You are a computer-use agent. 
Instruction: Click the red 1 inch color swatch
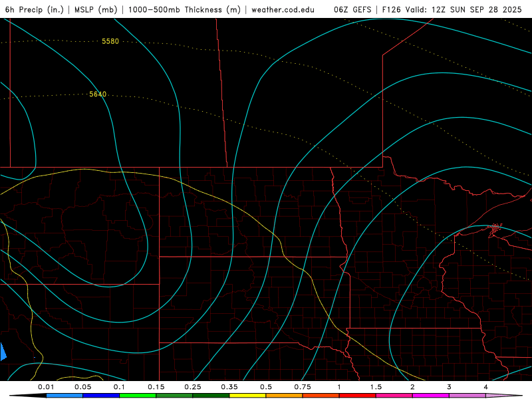(x=358, y=396)
